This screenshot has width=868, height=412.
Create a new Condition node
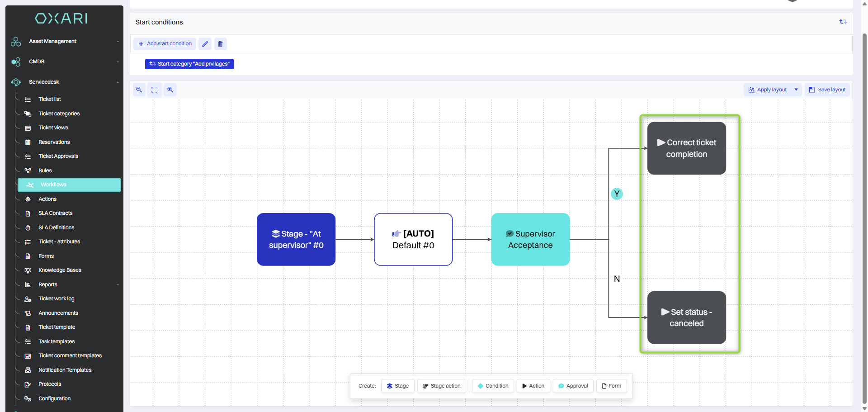[x=493, y=386]
